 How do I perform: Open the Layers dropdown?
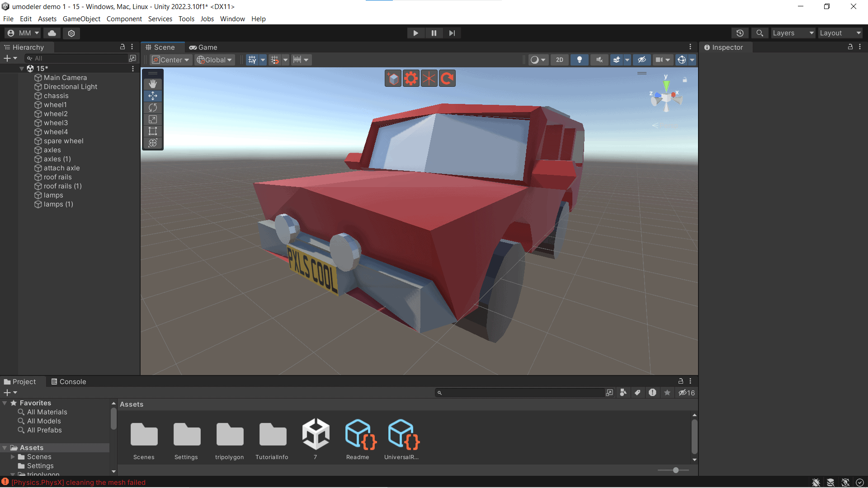[x=793, y=33]
